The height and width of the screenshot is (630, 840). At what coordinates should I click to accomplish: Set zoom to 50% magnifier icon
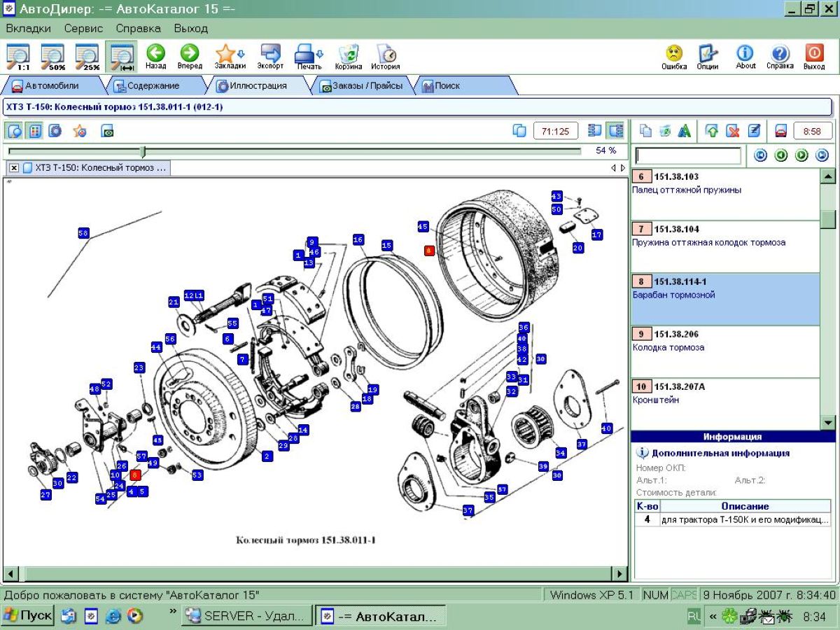(x=52, y=56)
